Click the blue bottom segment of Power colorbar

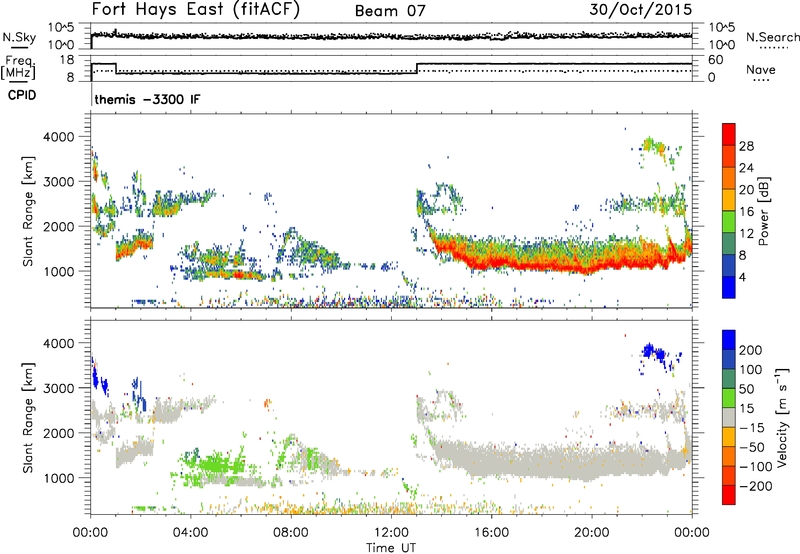[729, 287]
